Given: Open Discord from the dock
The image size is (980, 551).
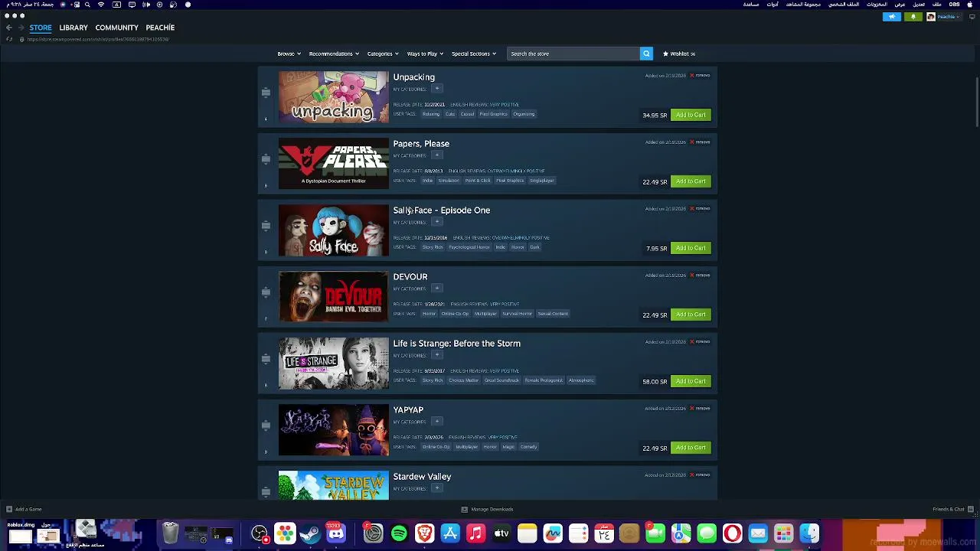Looking at the screenshot, I should pos(336,533).
